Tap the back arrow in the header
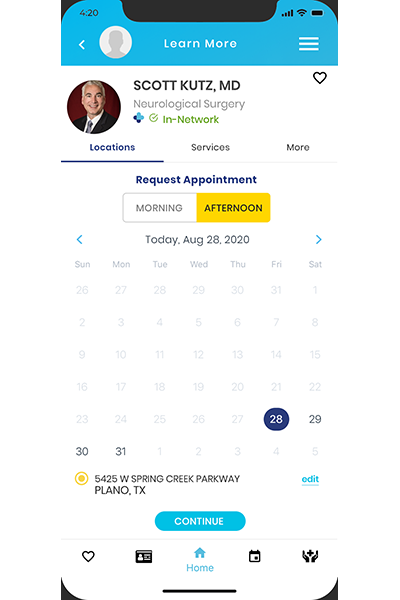This screenshot has width=400, height=600. pos(82,44)
